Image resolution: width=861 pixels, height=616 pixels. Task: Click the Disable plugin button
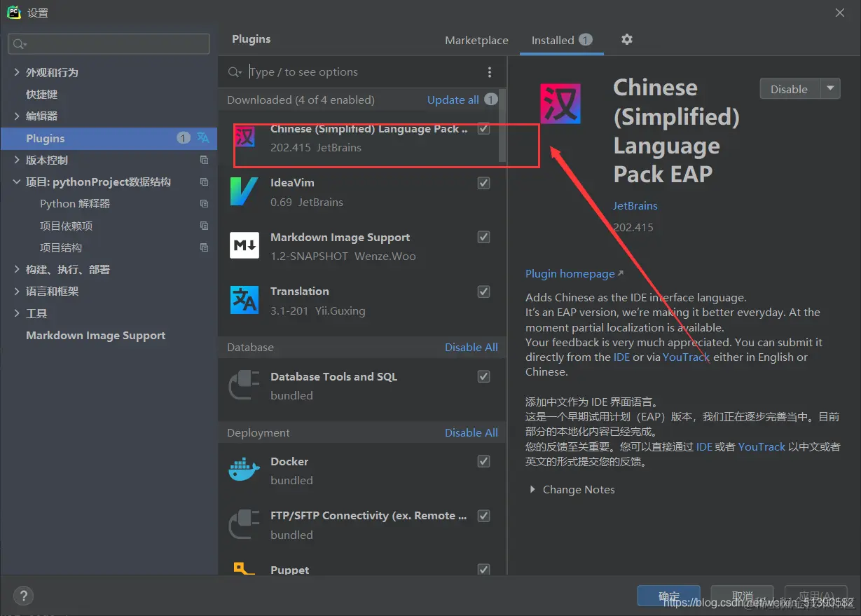click(x=790, y=89)
